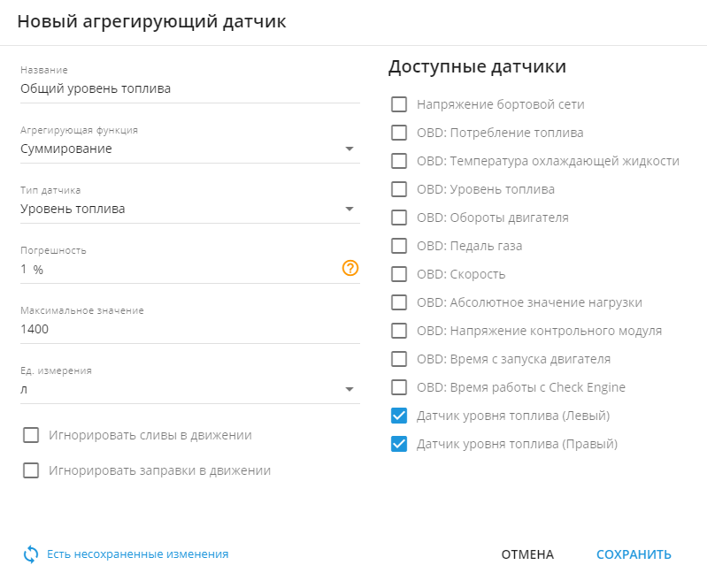The width and height of the screenshot is (707, 588).
Task: Click the Название text field
Action: (189, 88)
